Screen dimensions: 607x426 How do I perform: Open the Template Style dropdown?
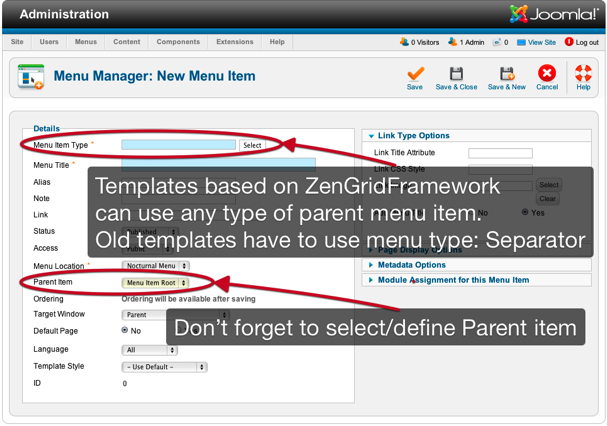[165, 367]
